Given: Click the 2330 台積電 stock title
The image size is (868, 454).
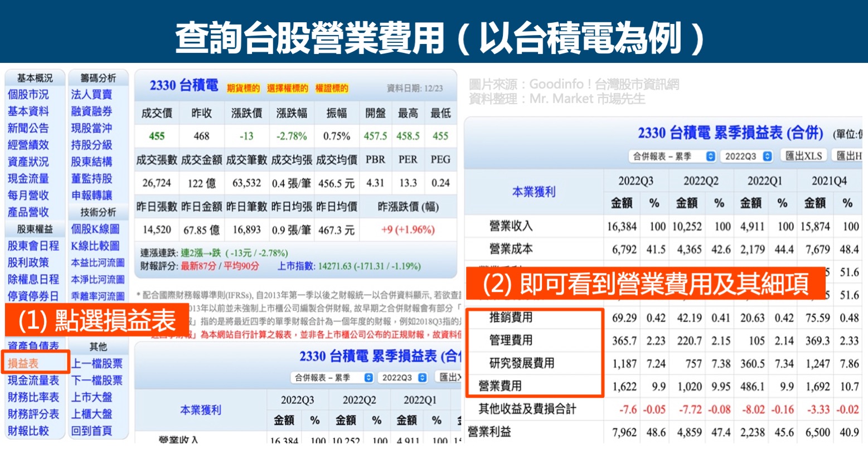Looking at the screenshot, I should (183, 86).
